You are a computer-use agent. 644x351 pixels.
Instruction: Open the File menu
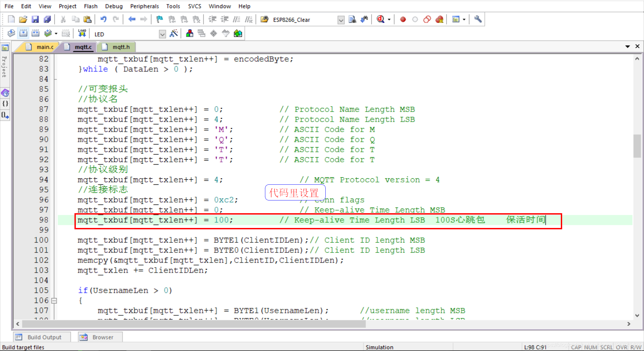pyautogui.click(x=9, y=6)
